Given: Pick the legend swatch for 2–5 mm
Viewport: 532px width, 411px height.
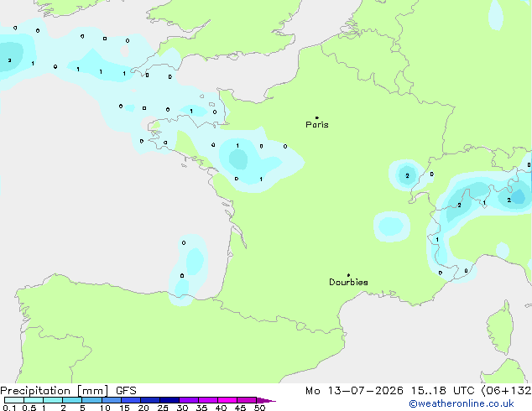Looking at the screenshot, I should click(x=72, y=400).
